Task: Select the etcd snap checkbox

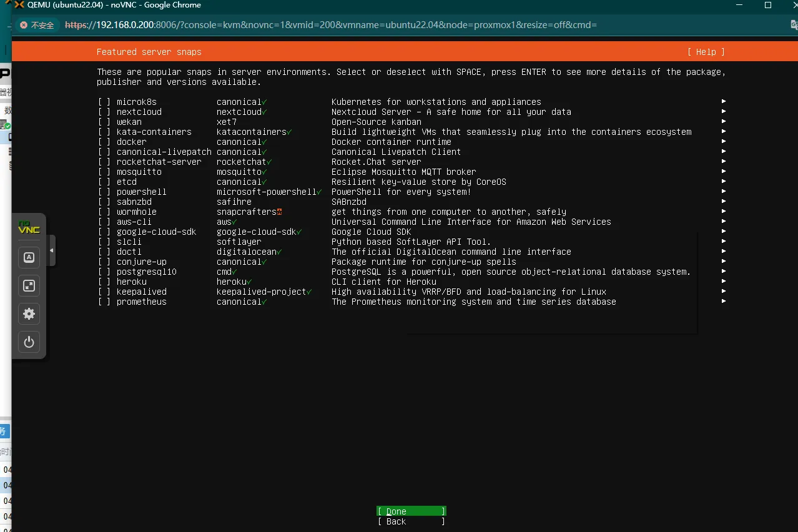Action: [104, 182]
